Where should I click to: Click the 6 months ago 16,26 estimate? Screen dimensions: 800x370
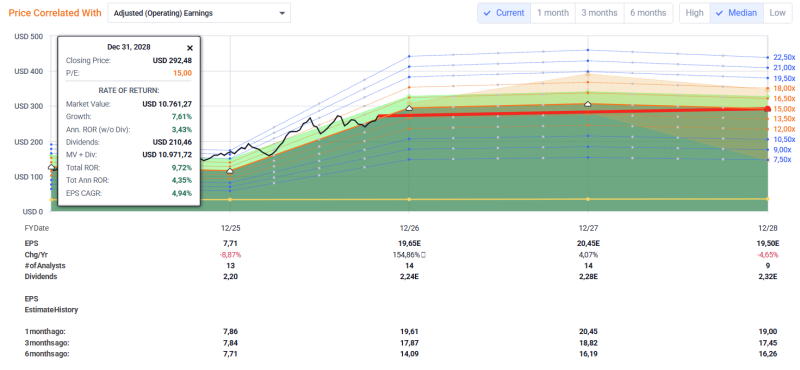click(x=767, y=353)
